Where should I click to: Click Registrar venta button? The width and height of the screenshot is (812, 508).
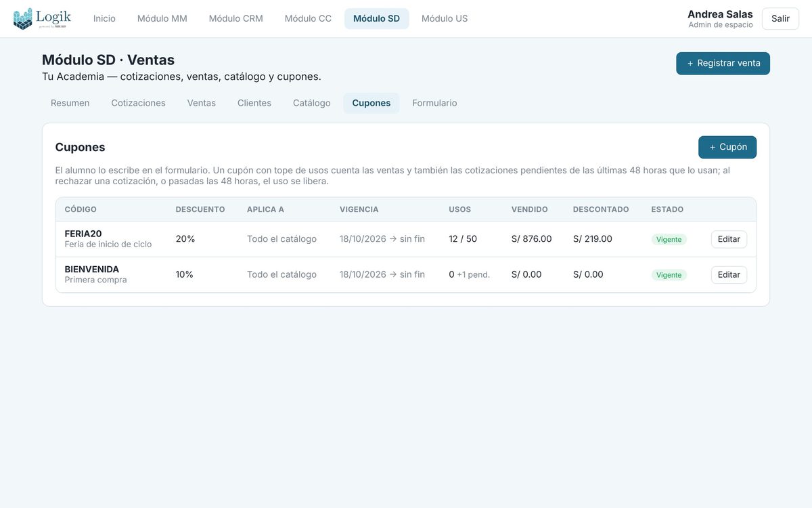click(x=723, y=63)
